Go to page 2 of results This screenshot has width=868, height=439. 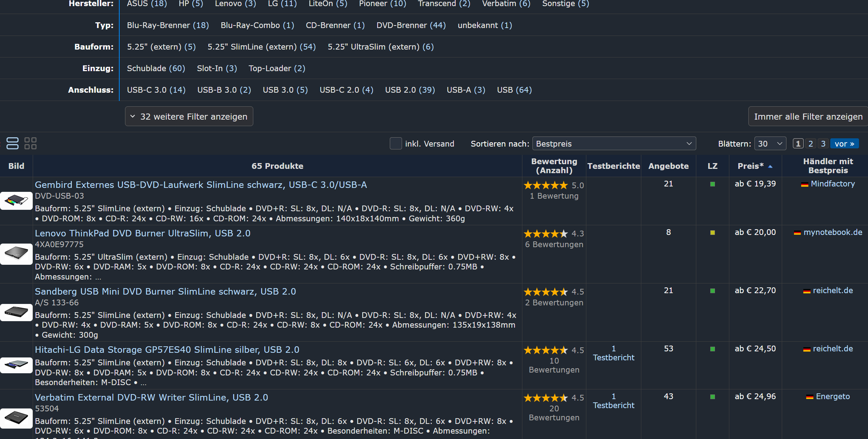pos(811,144)
